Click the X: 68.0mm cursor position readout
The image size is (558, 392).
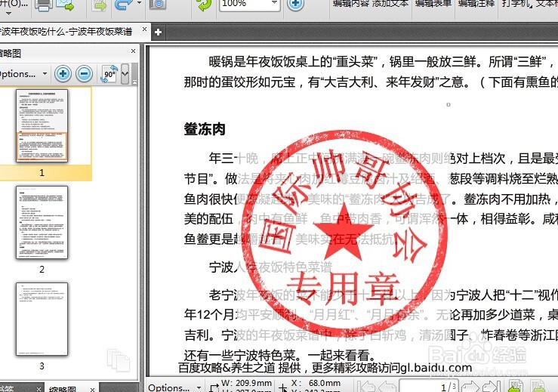316,383
